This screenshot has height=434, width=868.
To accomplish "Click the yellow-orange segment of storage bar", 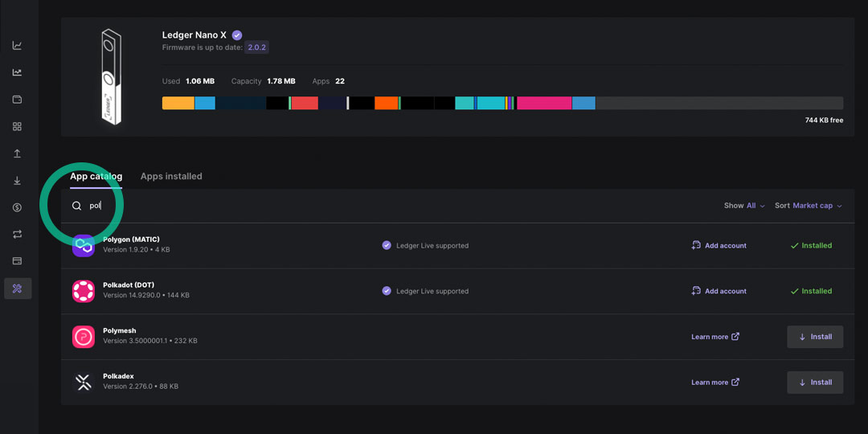I will coord(178,103).
